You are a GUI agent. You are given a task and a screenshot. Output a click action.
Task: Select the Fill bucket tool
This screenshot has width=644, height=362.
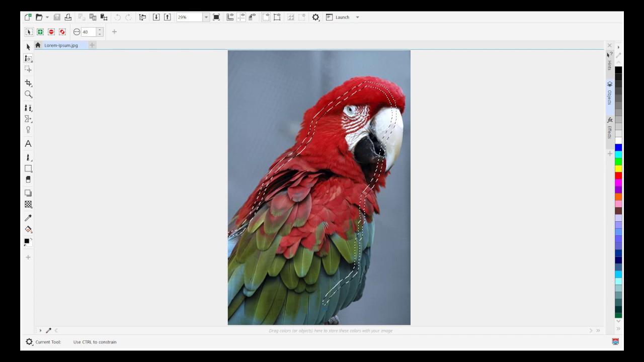28,229
